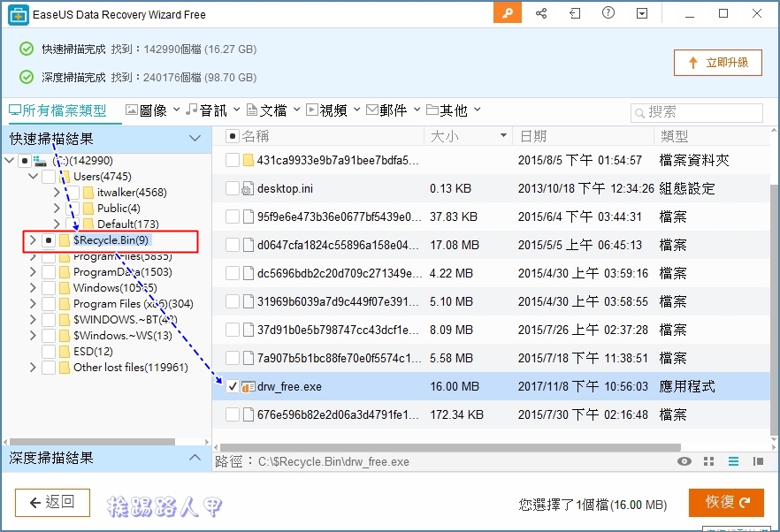
Task: Click file icon of d0647cfa1824c55896a158e04 row
Action: [x=249, y=245]
